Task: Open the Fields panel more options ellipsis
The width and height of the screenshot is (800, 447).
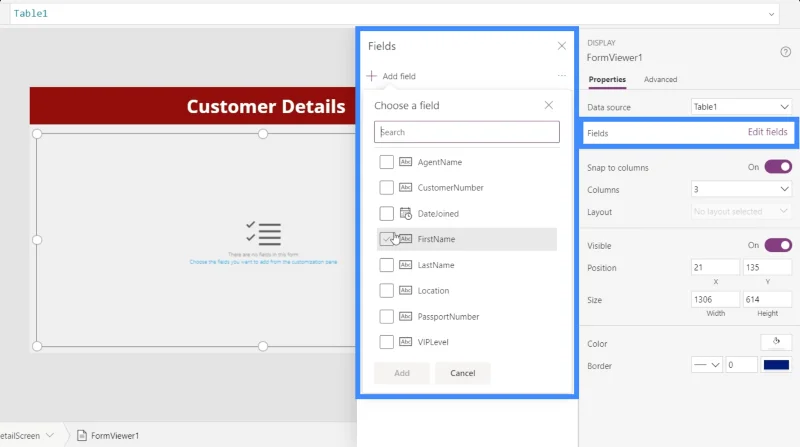Action: (x=562, y=76)
